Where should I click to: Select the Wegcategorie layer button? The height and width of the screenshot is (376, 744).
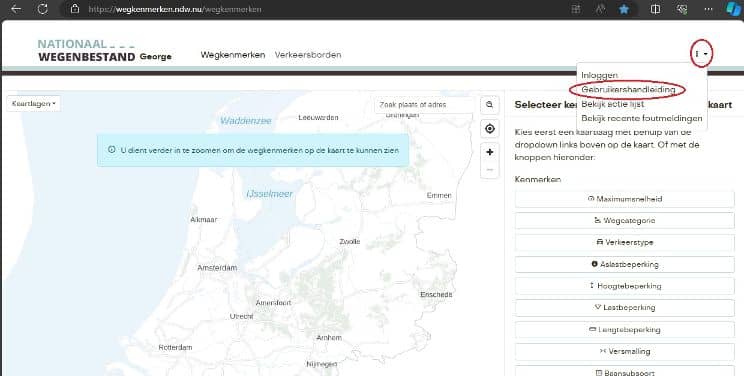pyautogui.click(x=624, y=221)
